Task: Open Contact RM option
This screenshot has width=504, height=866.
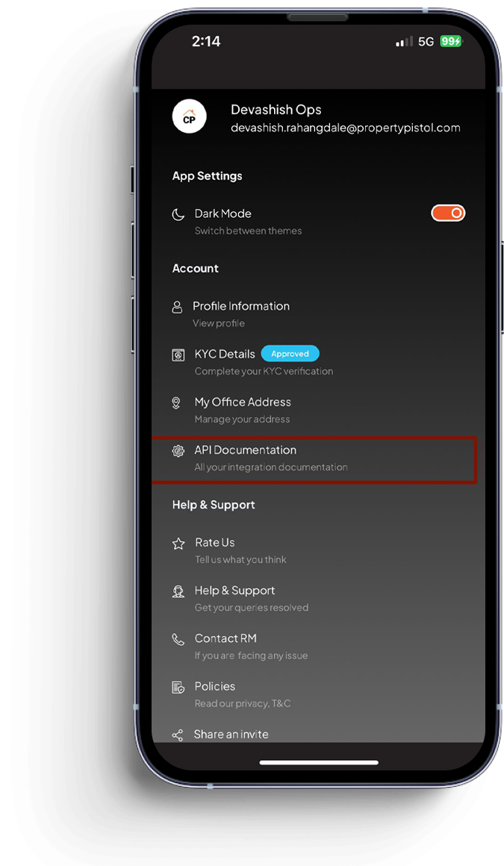Action: (318, 647)
